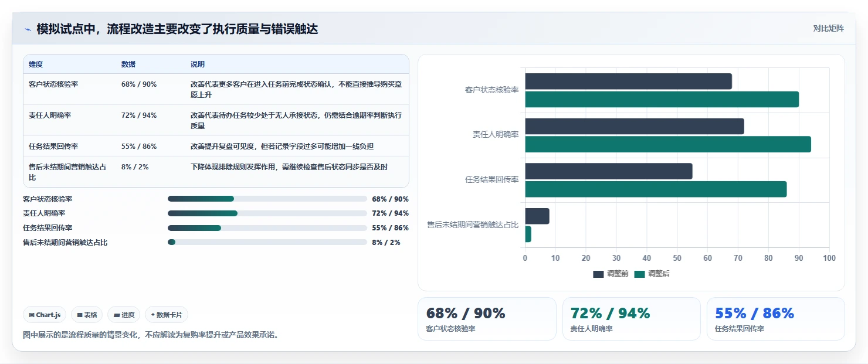The width and height of the screenshot is (868, 364).
Task: Click the description starting 下降体现排除规则
Action: pos(289,167)
